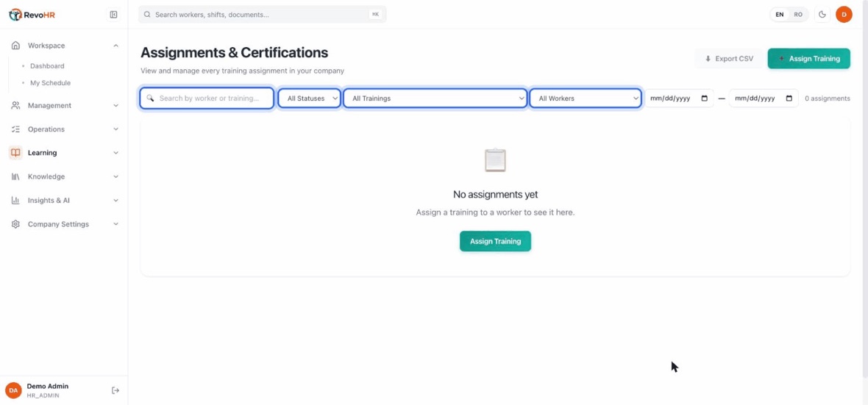Viewport: 868px width, 405px height.
Task: Click the Export CSV button
Action: (728, 59)
